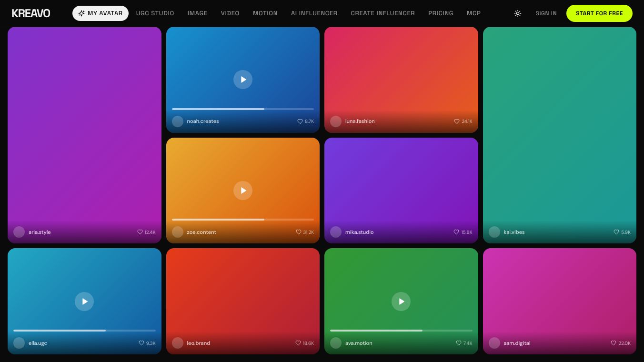
Task: Open the zoe.content username link
Action: click(201, 232)
